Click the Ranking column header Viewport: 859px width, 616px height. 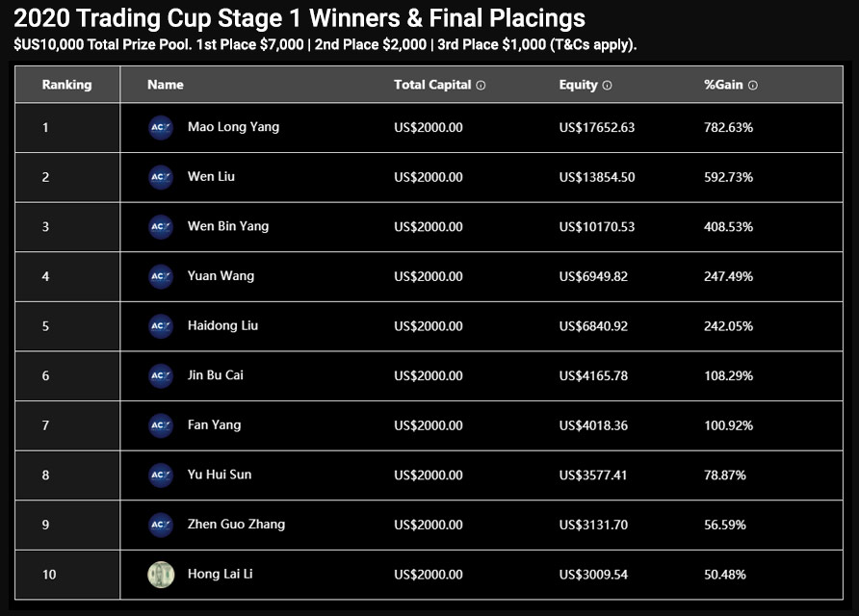coord(66,85)
